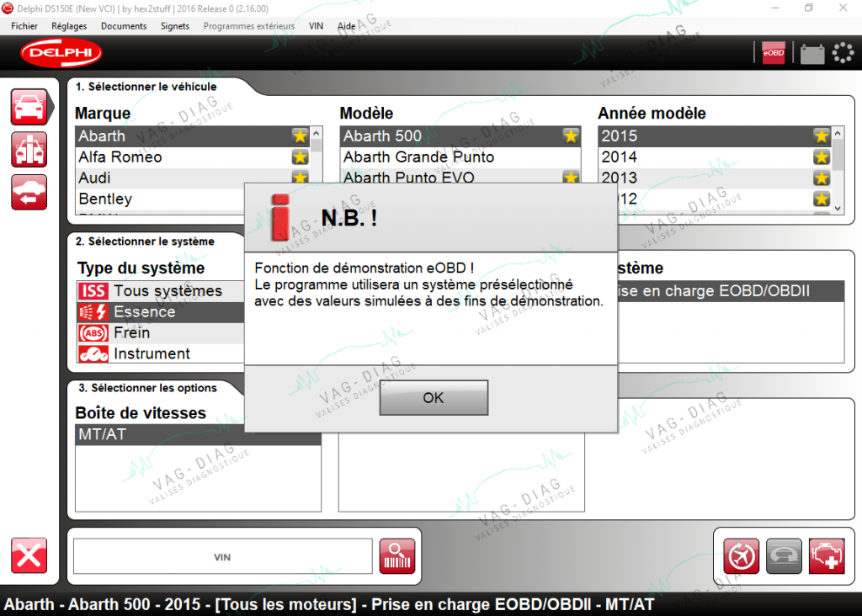862x616 pixels.
Task: Click year list scroll up arrow
Action: pyautogui.click(x=838, y=133)
